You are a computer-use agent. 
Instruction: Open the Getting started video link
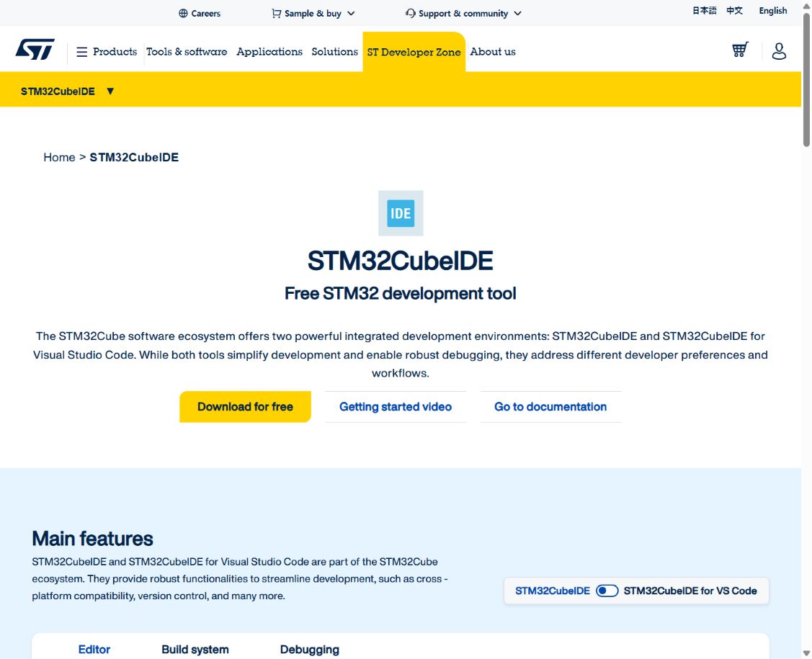[x=396, y=406]
